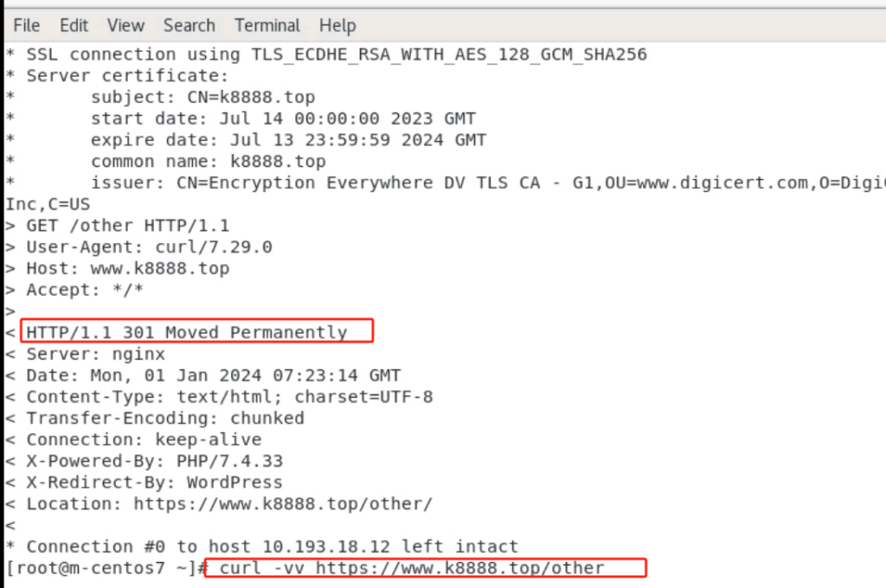886x588 pixels.
Task: Click the Server: nginx response header
Action: pos(95,355)
